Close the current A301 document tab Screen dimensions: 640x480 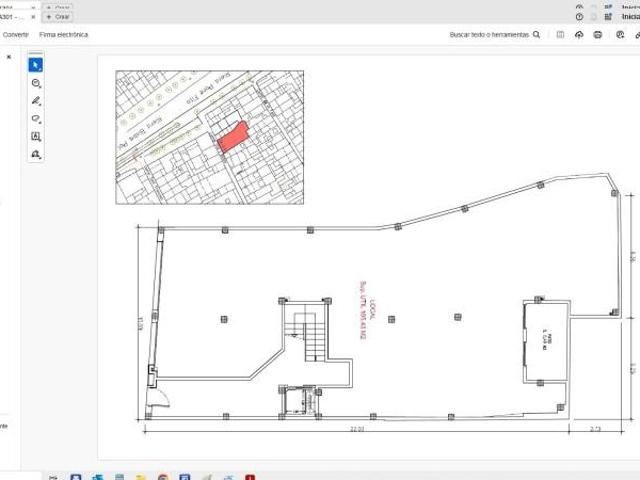coord(35,17)
